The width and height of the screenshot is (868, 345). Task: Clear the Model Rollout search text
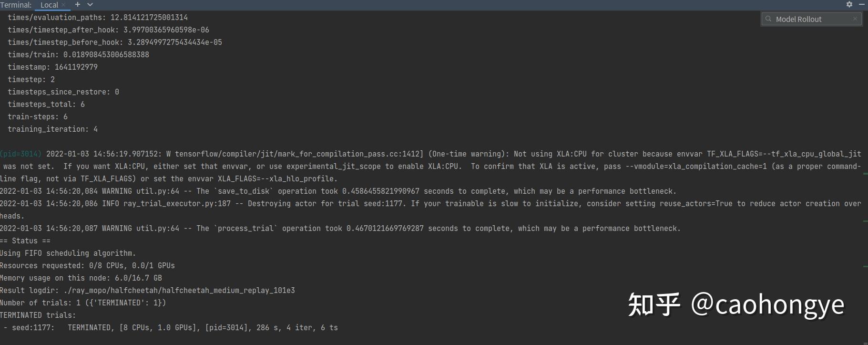pos(855,19)
